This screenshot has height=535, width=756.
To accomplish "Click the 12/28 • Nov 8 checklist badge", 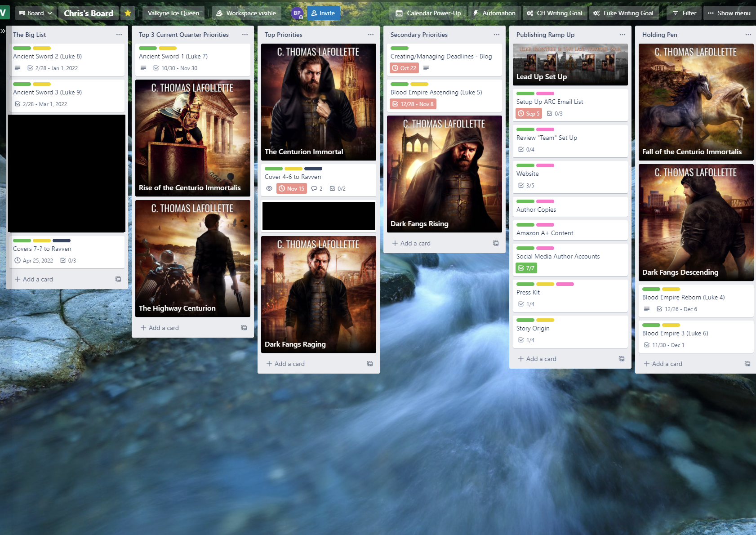I will (413, 104).
